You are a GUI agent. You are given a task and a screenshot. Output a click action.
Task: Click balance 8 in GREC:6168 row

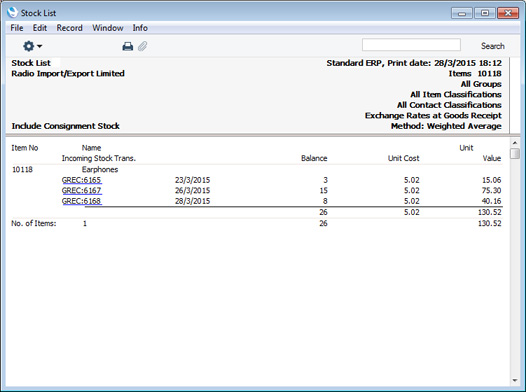pos(325,201)
